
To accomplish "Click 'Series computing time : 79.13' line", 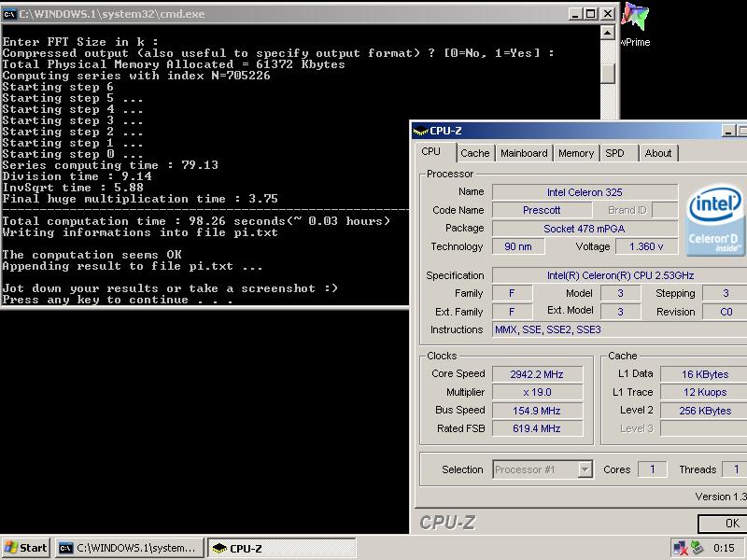I will tap(110, 165).
